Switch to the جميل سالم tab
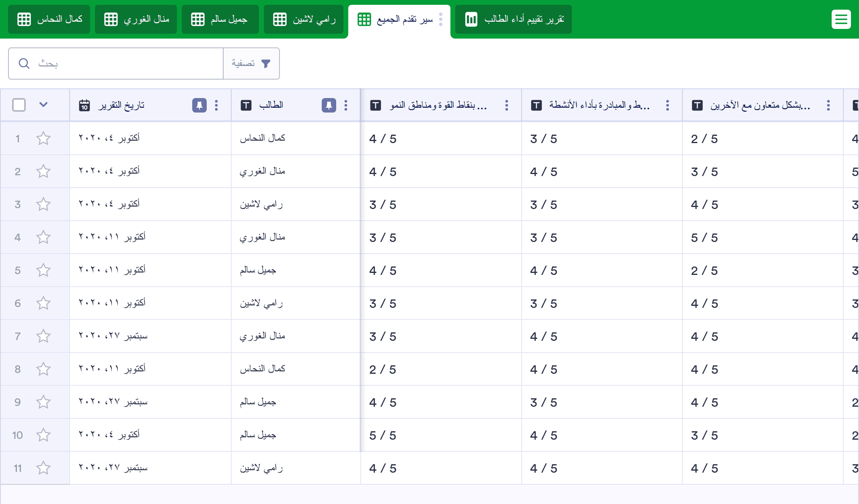The height and width of the screenshot is (504, 859). point(220,19)
